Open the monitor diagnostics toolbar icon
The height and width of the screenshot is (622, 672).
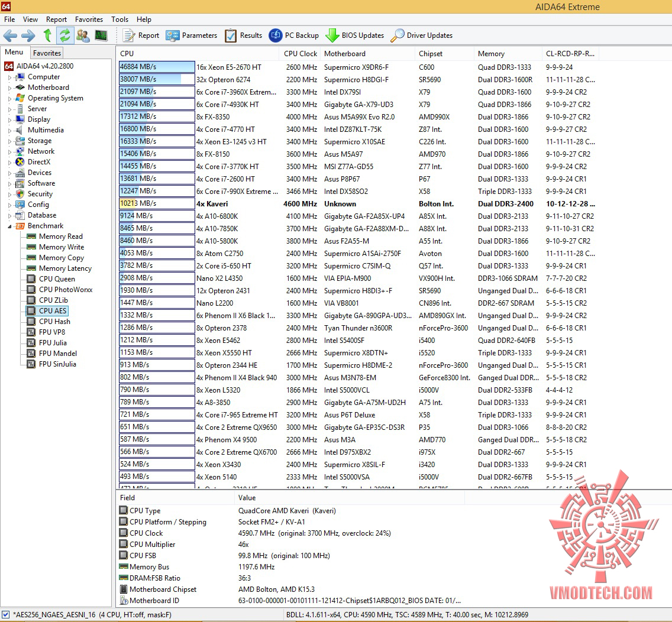[101, 35]
